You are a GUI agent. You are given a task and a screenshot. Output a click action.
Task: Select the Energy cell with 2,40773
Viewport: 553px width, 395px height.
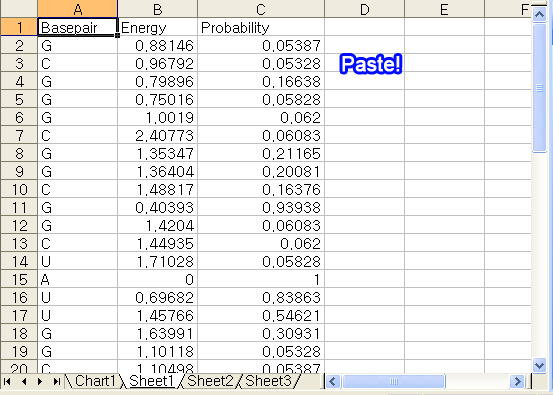[158, 135]
